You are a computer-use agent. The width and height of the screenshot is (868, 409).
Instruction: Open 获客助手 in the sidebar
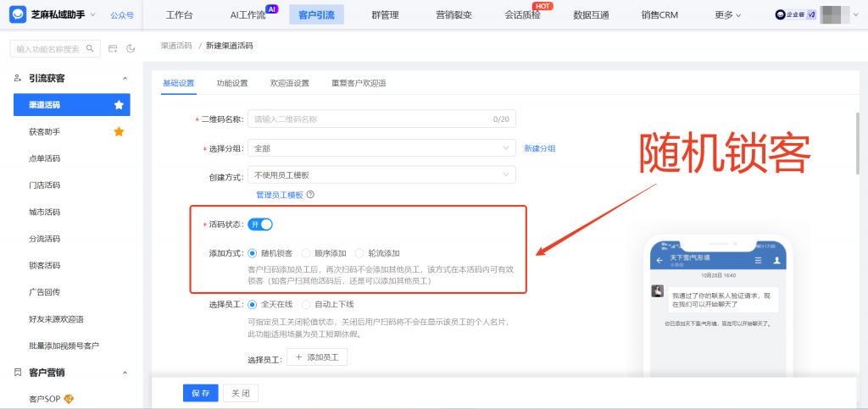point(44,132)
